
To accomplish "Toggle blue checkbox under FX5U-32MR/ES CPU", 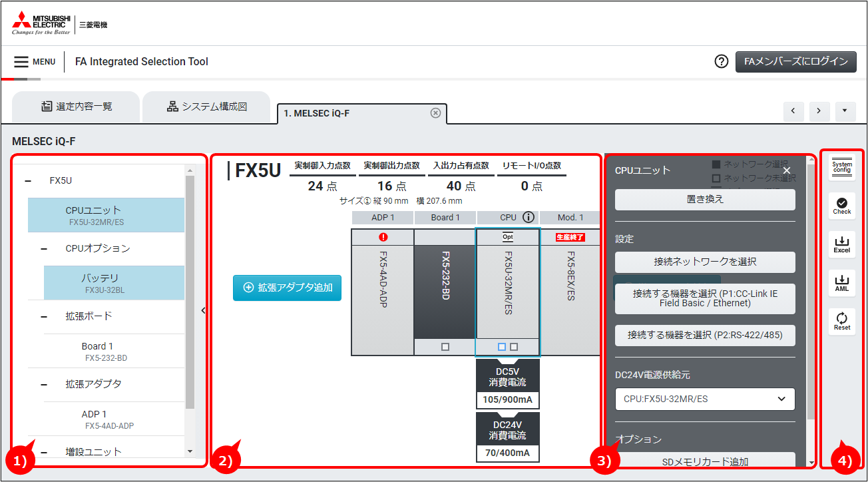I will tap(502, 347).
